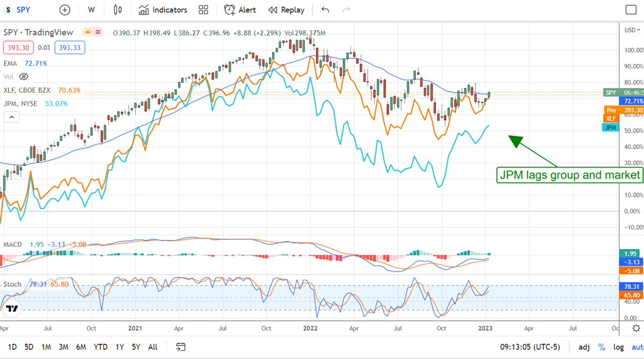Select the YTD date range
This screenshot has height=359, width=644.
coord(100,347)
